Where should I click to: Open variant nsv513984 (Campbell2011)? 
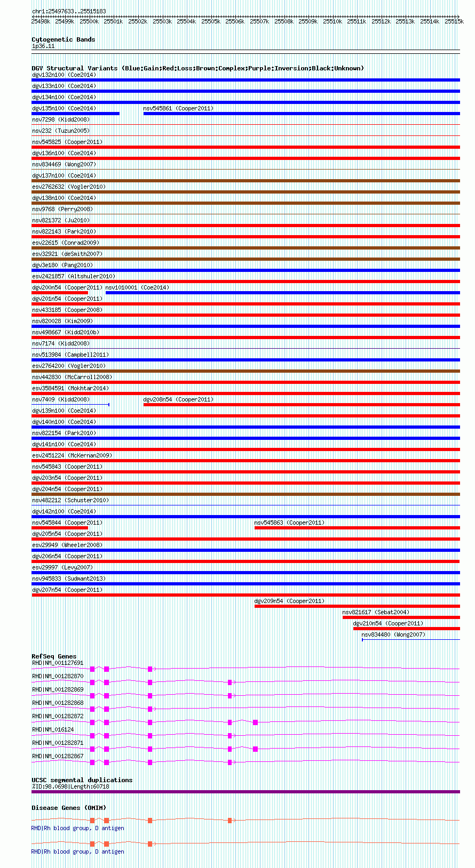pyautogui.click(x=70, y=355)
